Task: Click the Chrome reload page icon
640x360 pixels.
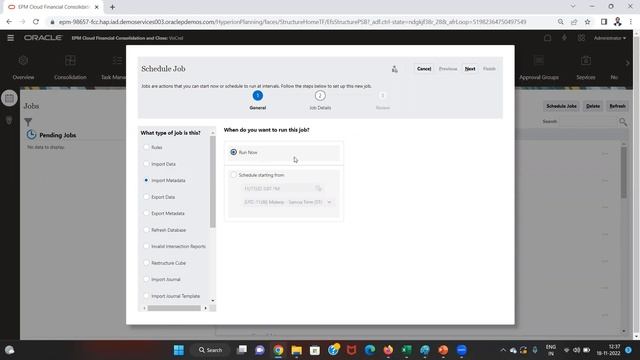Action: 36,22
